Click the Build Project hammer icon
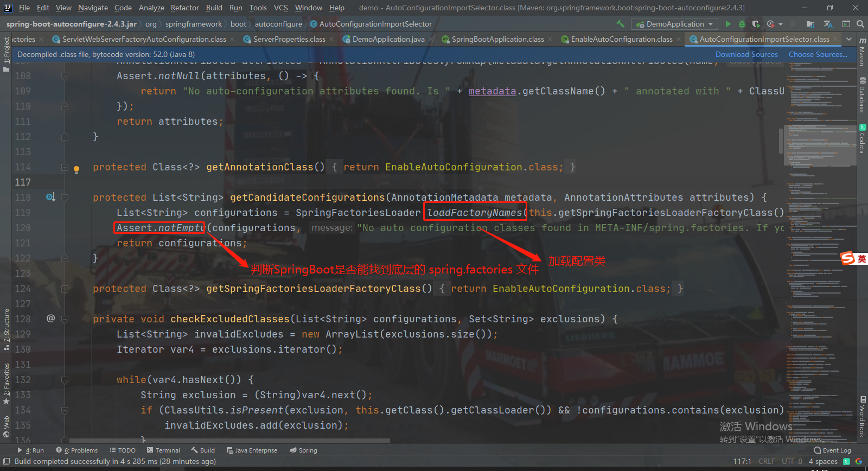 click(621, 24)
